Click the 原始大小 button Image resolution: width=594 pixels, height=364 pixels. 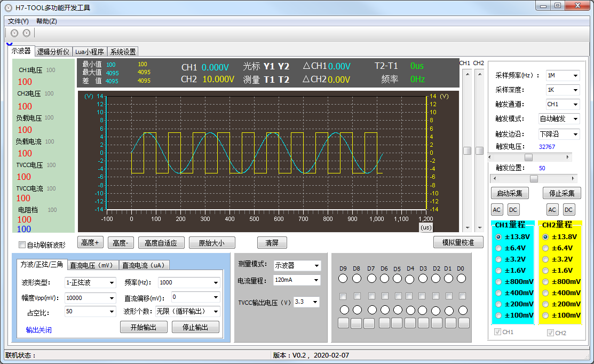[212, 243]
